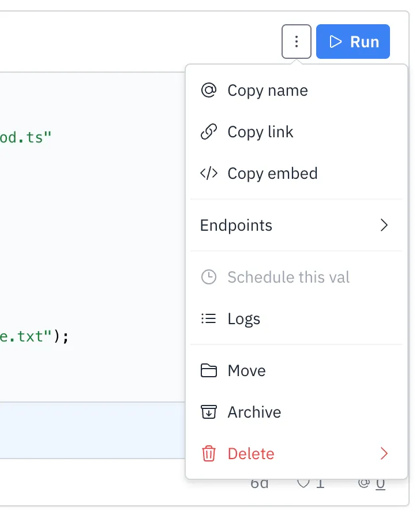Click the clock icon beside Schedule this val

pos(208,277)
